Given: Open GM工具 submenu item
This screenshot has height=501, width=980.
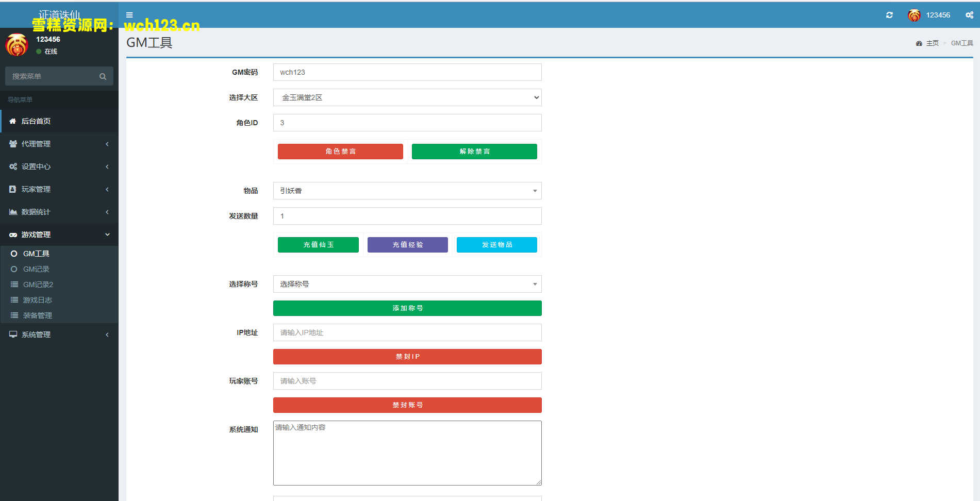Looking at the screenshot, I should point(59,254).
